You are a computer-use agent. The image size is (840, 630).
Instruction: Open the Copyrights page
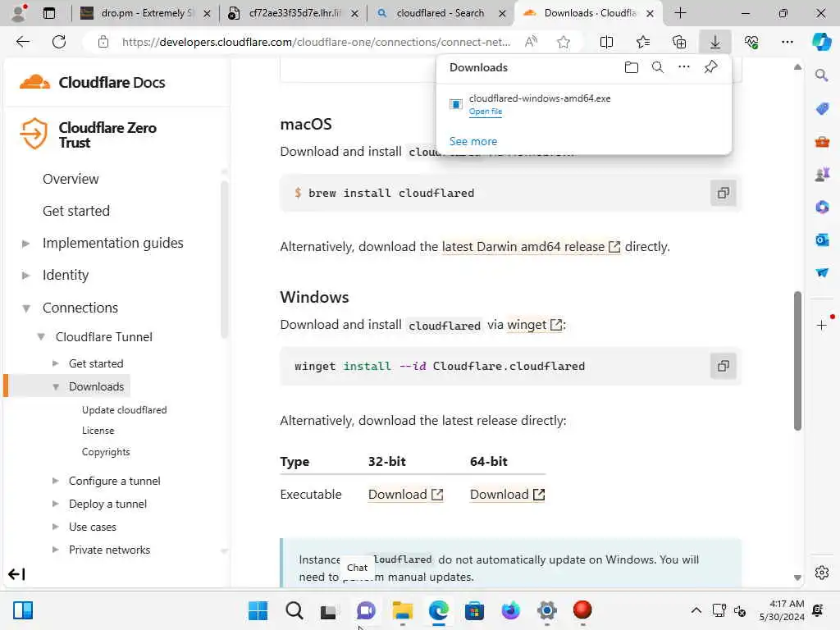click(x=106, y=452)
